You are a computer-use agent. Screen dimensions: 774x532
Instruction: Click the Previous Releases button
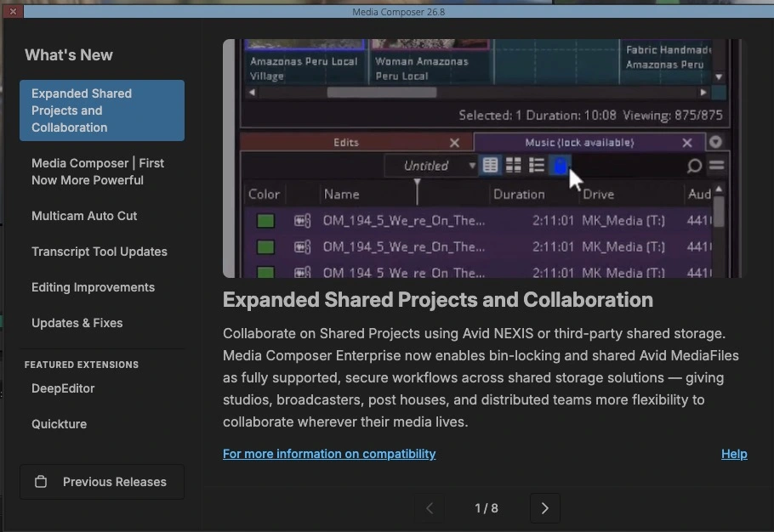coord(102,482)
